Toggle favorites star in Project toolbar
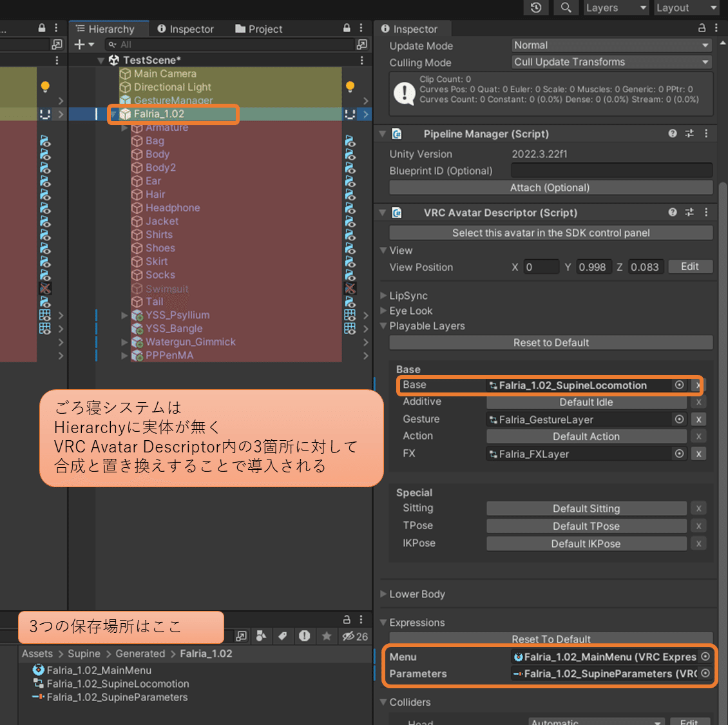The image size is (728, 725). coord(327,636)
